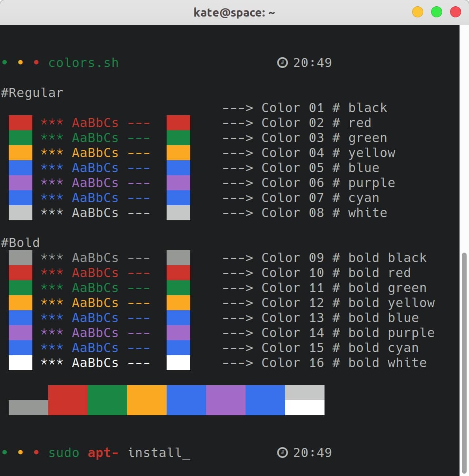The image size is (469, 476).
Task: Click the yellow minimize button in title bar
Action: (417, 12)
